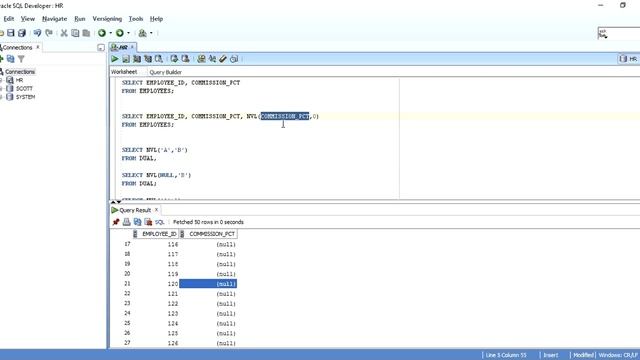The width and height of the screenshot is (640, 360).
Task: Click the SQL link in Query Result
Action: pyautogui.click(x=160, y=222)
